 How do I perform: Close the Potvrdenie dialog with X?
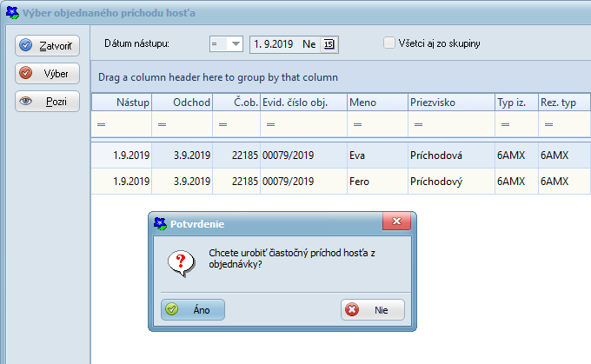[x=396, y=223]
